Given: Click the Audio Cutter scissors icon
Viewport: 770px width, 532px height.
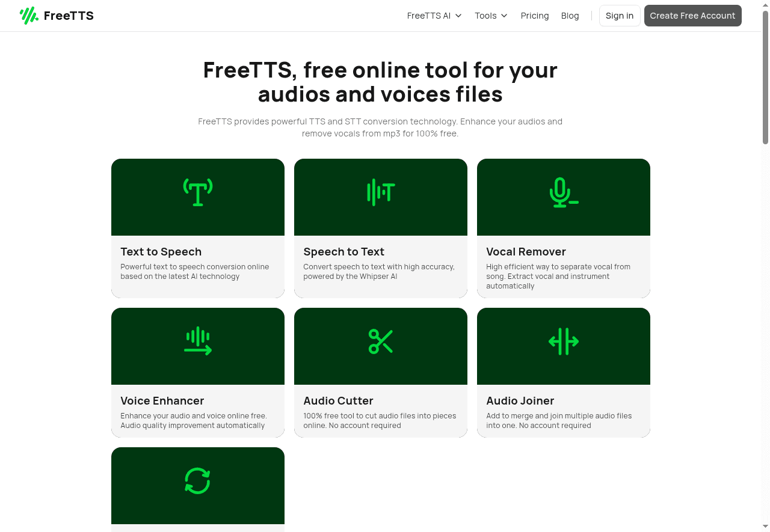Looking at the screenshot, I should click(380, 341).
